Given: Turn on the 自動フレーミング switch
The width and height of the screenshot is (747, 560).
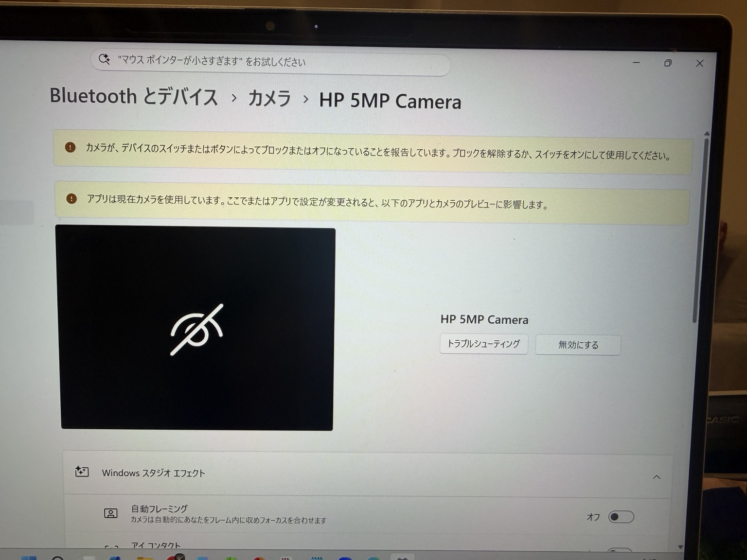Looking at the screenshot, I should pyautogui.click(x=621, y=517).
